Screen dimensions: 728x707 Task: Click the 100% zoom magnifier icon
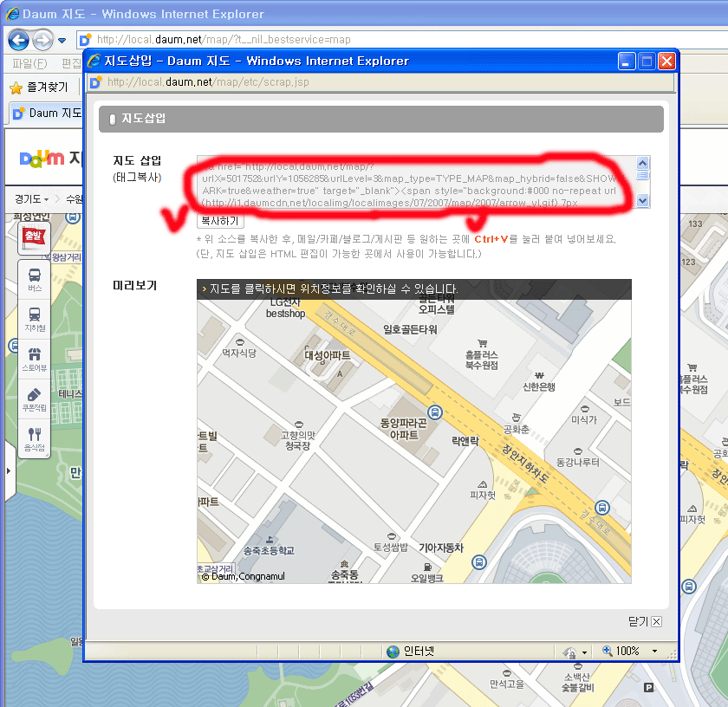[608, 651]
